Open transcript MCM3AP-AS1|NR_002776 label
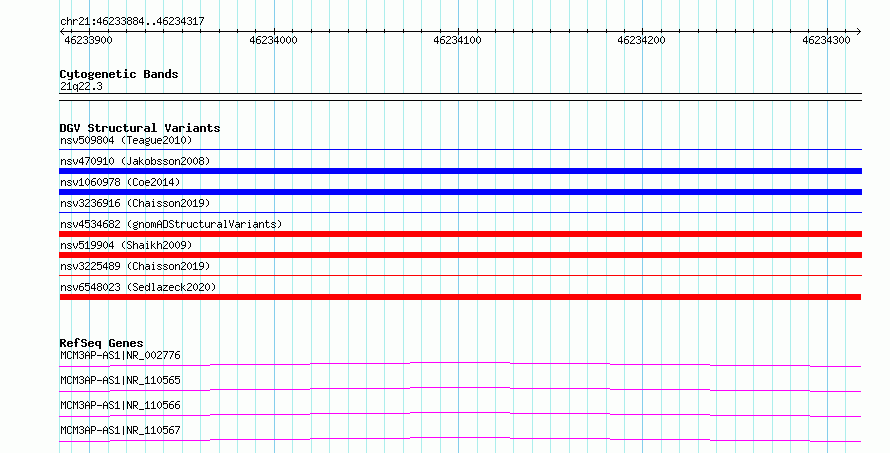Viewport: 890px width, 453px height. (120, 355)
